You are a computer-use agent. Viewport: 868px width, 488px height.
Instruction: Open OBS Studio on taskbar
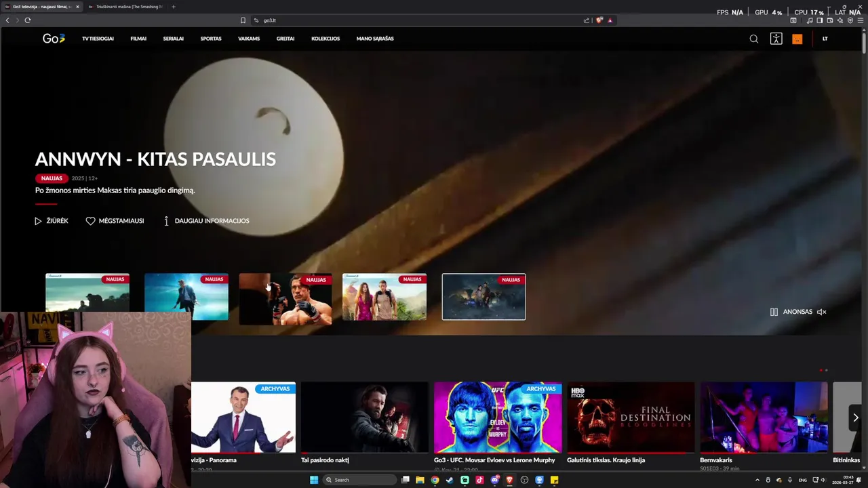tap(524, 480)
